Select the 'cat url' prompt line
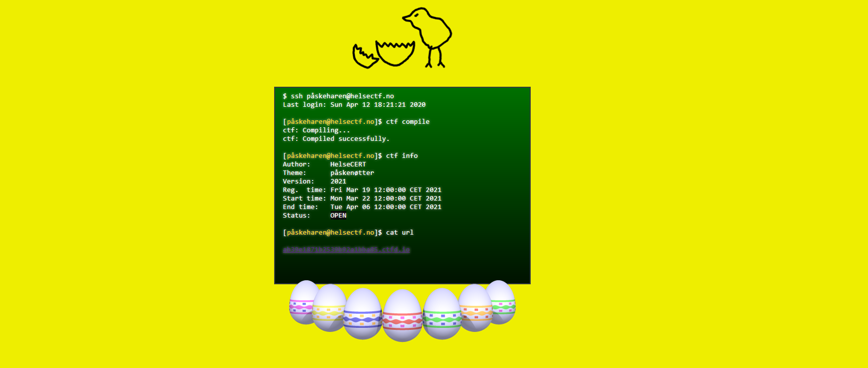Screen dimensions: 868x368 coord(348,232)
